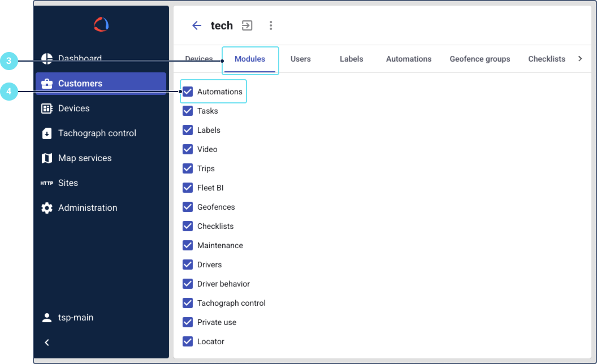Viewport: 597px width, 364px height.
Task: Open the three-dot more options menu
Action: [271, 25]
